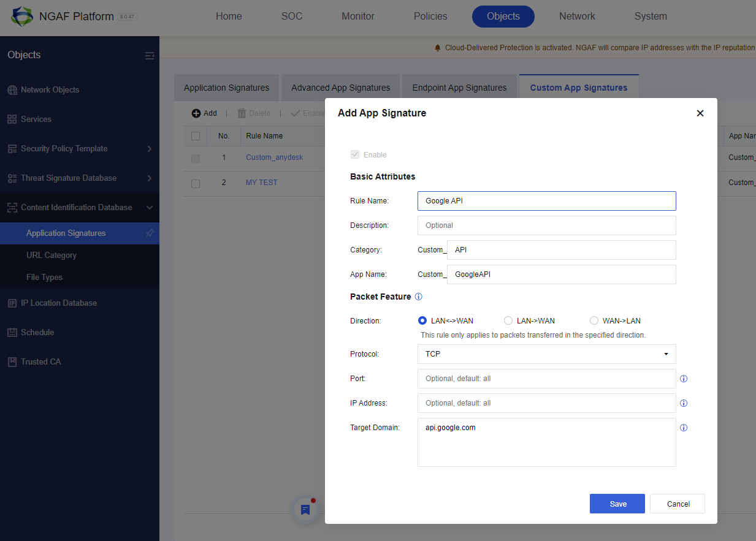The width and height of the screenshot is (756, 541).
Task: Click the Security Policy Template icon
Action: coord(12,149)
